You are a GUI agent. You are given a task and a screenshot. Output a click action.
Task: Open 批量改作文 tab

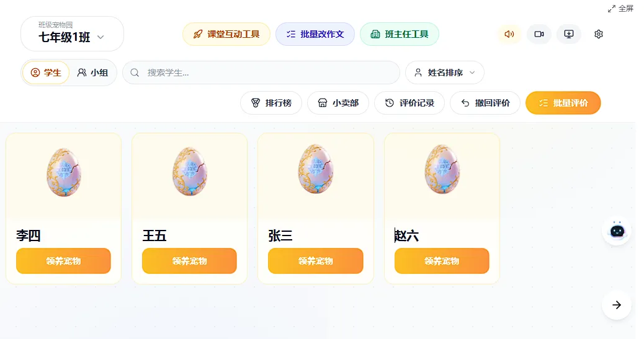coord(315,34)
